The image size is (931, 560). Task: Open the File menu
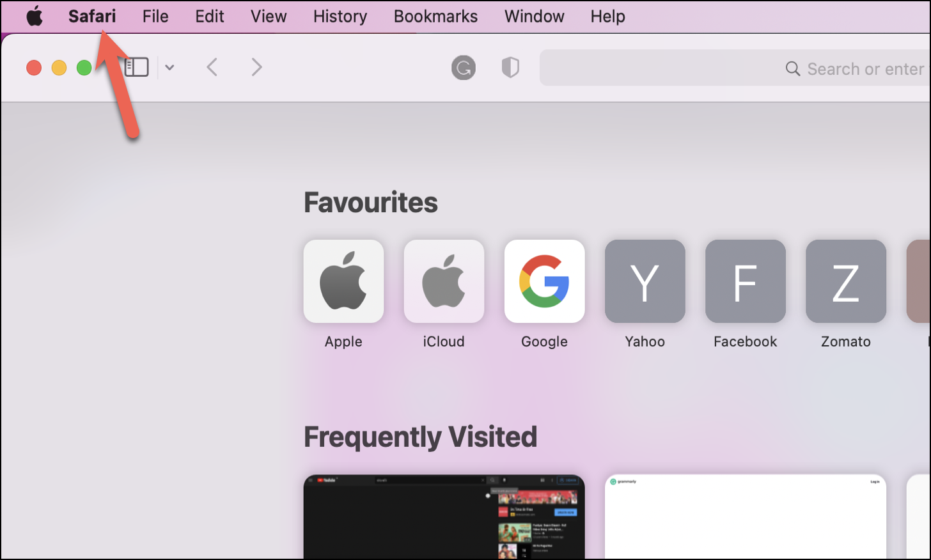tap(155, 16)
